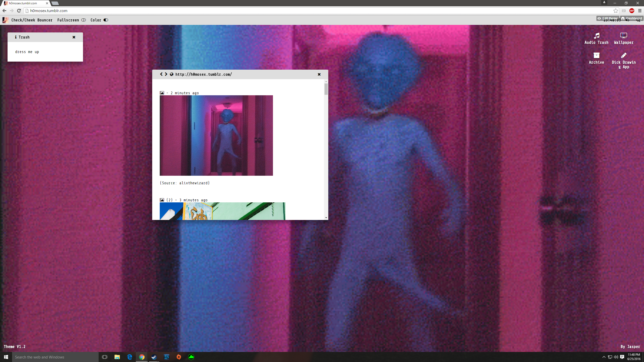Viewport: 644px width, 362px height.
Task: Open the Wallpaper desktop icon
Action: pos(624,38)
